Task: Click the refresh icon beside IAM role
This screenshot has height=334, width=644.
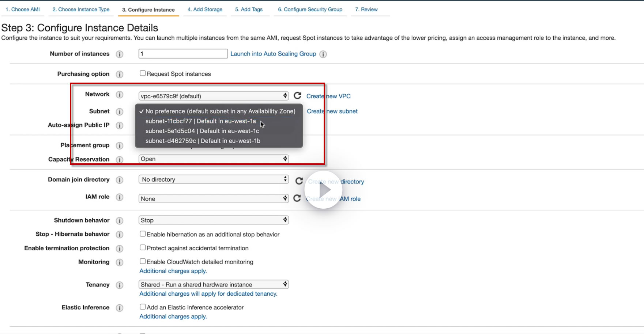Action: pyautogui.click(x=297, y=198)
